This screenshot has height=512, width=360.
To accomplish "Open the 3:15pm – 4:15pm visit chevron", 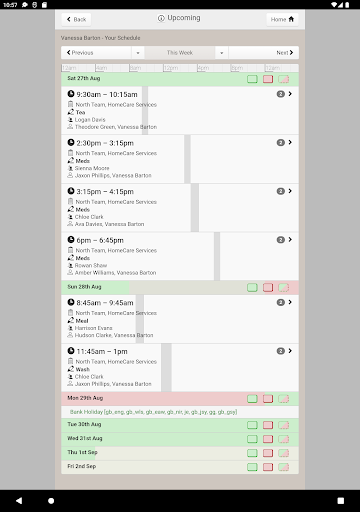I will click(290, 191).
